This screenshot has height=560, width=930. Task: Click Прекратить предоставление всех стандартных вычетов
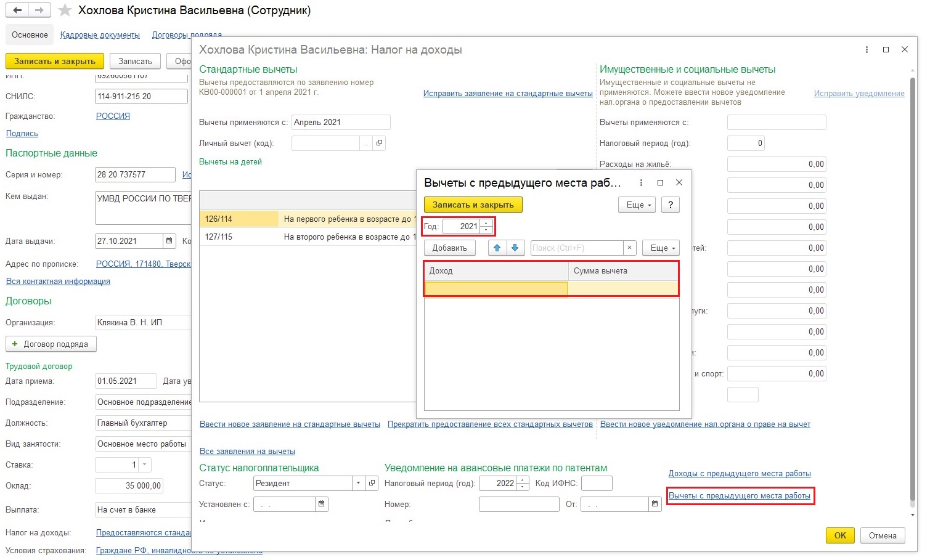pyautogui.click(x=490, y=424)
